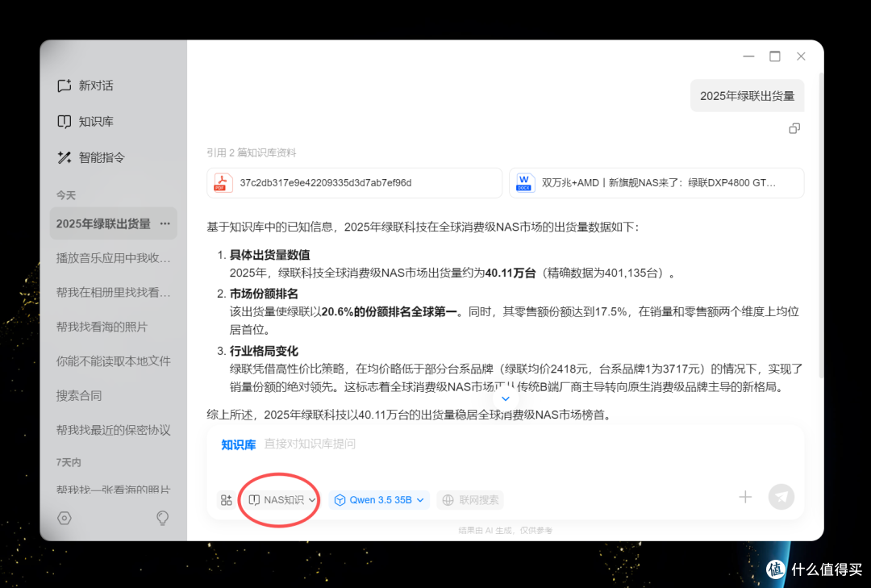Expand the NAS知识 knowledge base dropdown
Screen dimensions: 871x588
pos(282,500)
